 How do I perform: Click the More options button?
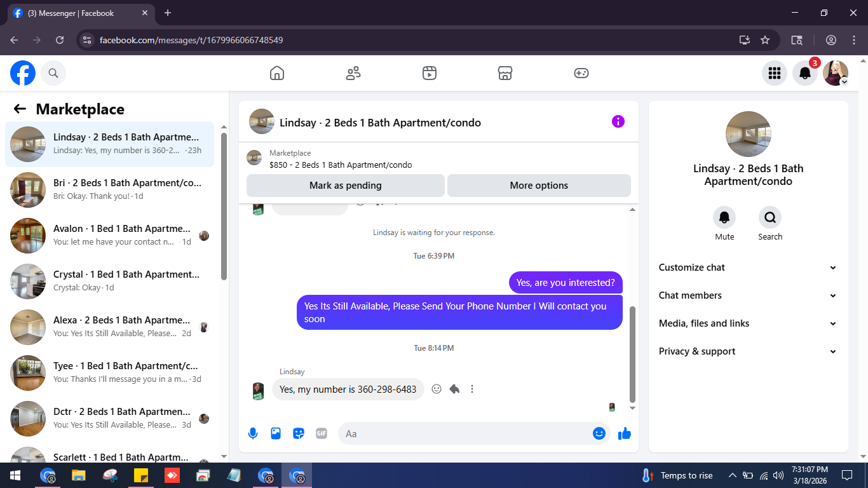click(539, 186)
